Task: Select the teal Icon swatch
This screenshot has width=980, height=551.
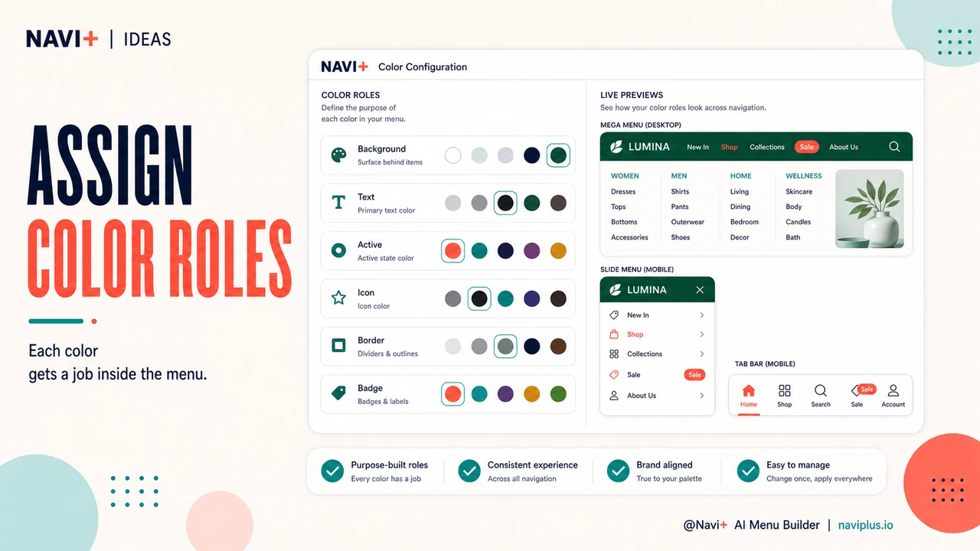Action: [505, 298]
